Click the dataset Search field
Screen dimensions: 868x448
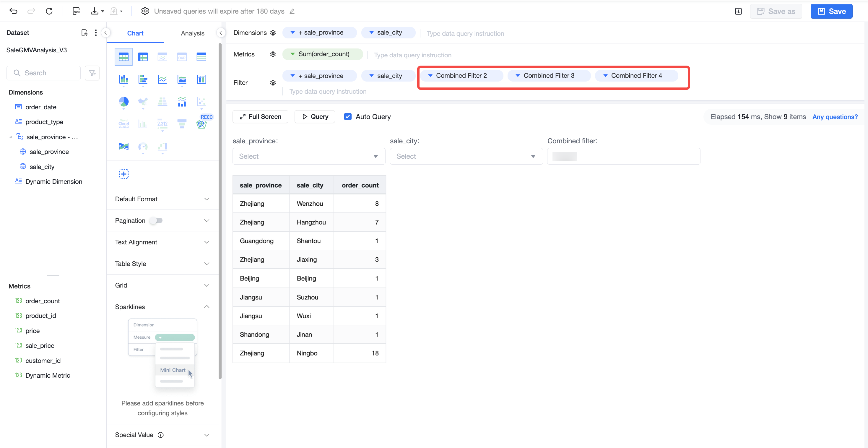click(x=43, y=73)
